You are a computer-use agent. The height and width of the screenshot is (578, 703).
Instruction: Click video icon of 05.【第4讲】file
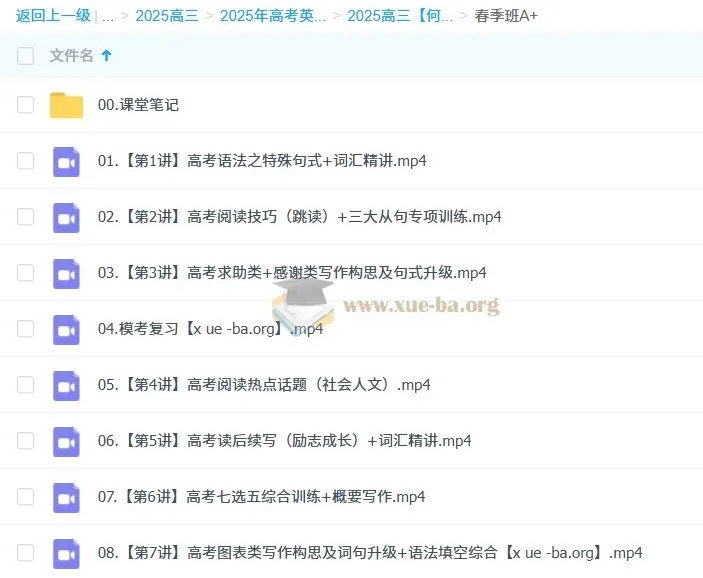66,386
